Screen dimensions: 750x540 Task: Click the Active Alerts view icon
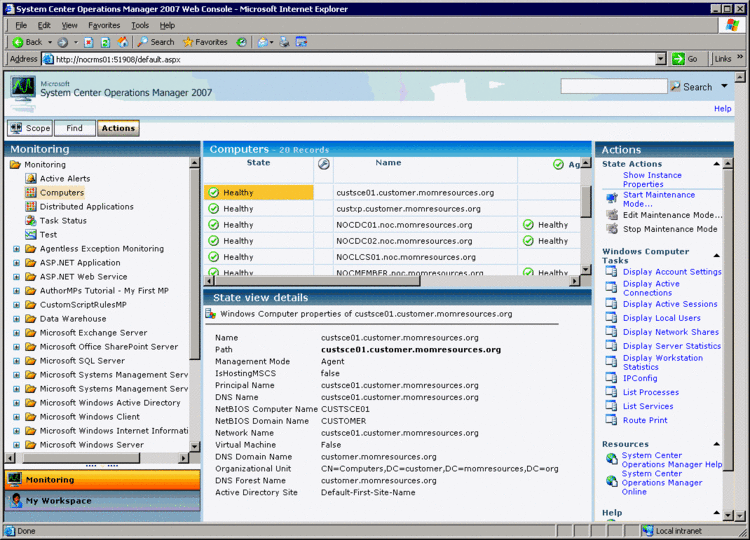[31, 178]
